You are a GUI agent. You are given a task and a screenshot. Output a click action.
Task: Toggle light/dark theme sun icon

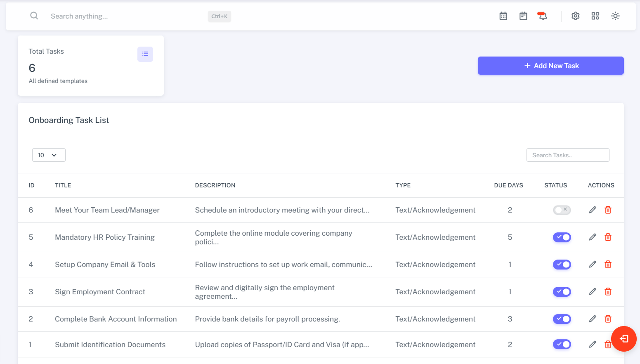(615, 16)
